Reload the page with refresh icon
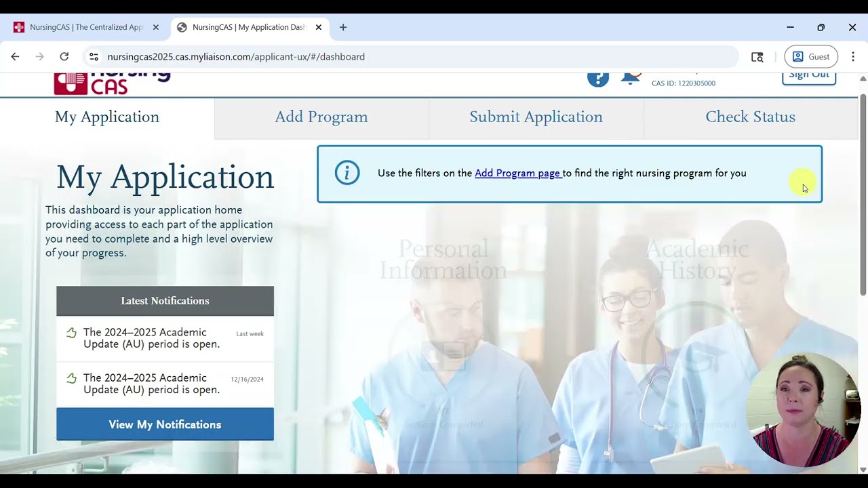The image size is (868, 488). click(64, 57)
